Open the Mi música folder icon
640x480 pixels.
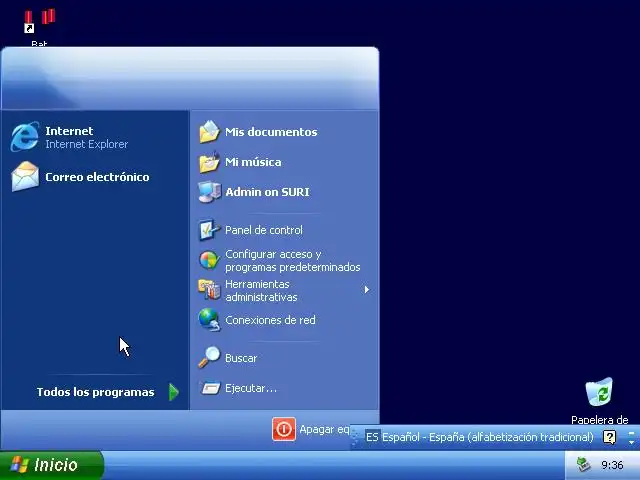(x=209, y=162)
